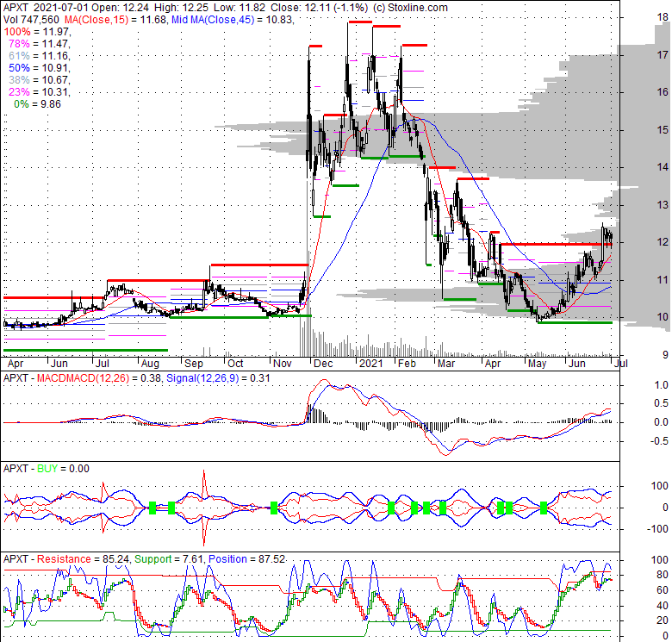This screenshot has width=672, height=642.
Task: Click the oscillator axis value '20'
Action: click(x=663, y=621)
